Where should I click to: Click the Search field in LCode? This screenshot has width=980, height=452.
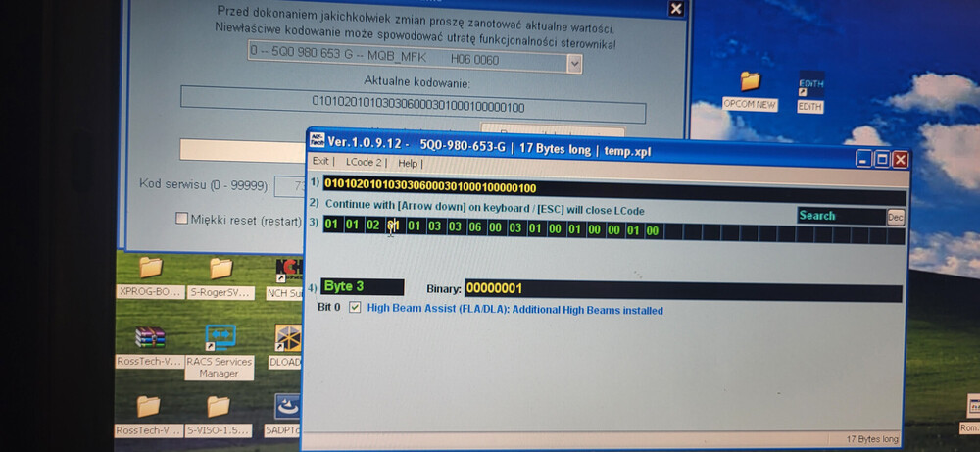pos(841,217)
